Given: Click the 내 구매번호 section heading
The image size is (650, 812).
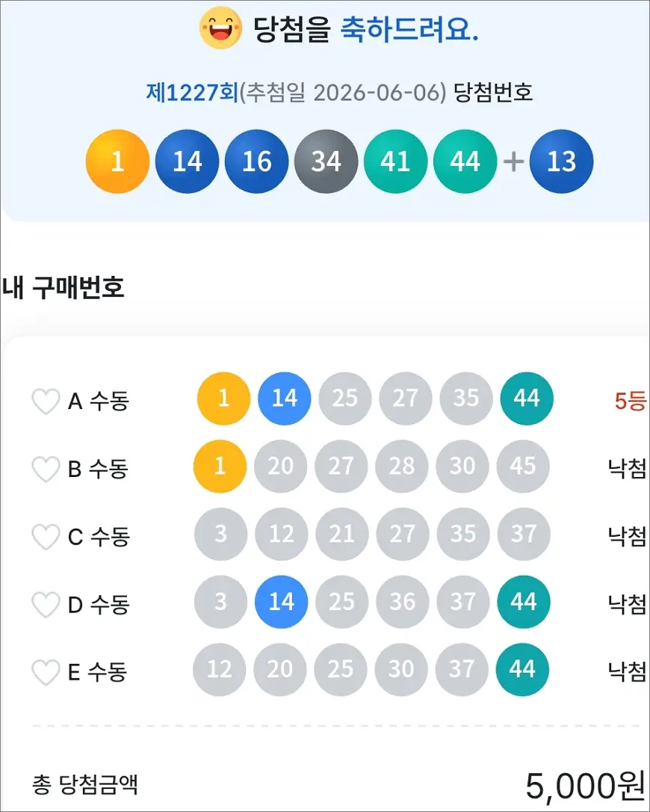Looking at the screenshot, I should [x=64, y=287].
